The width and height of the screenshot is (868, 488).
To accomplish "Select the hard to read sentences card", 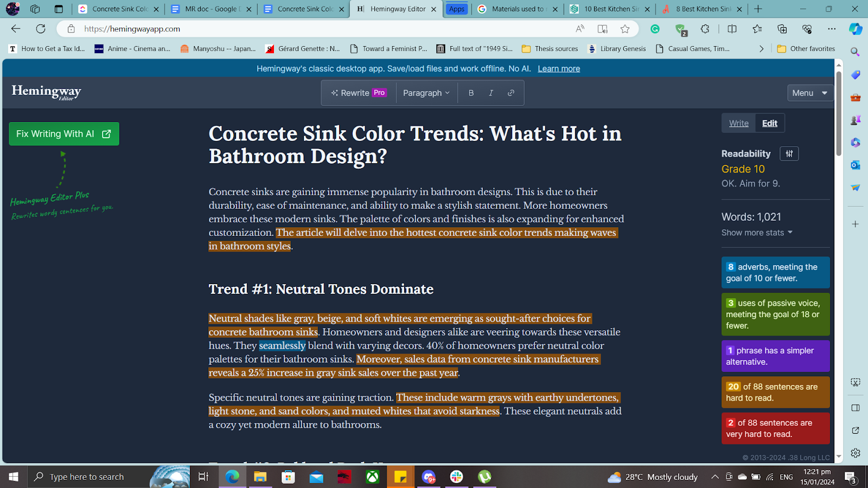I will point(775,392).
